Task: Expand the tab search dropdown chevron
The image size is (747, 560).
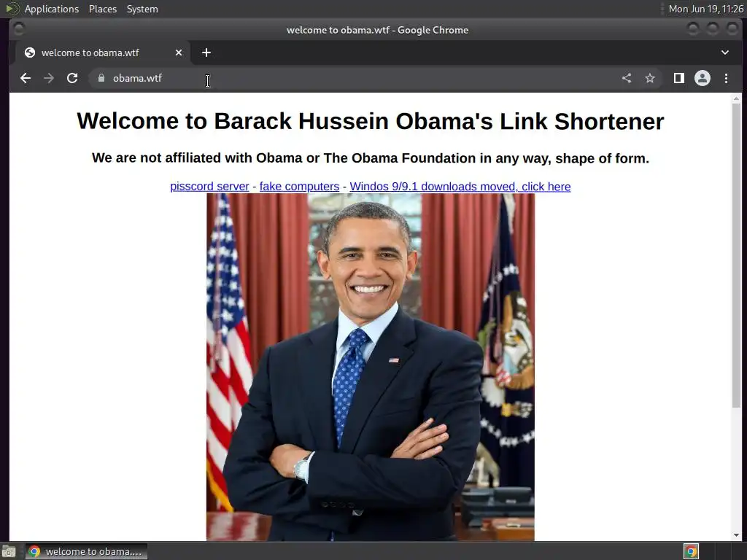Action: pos(724,52)
